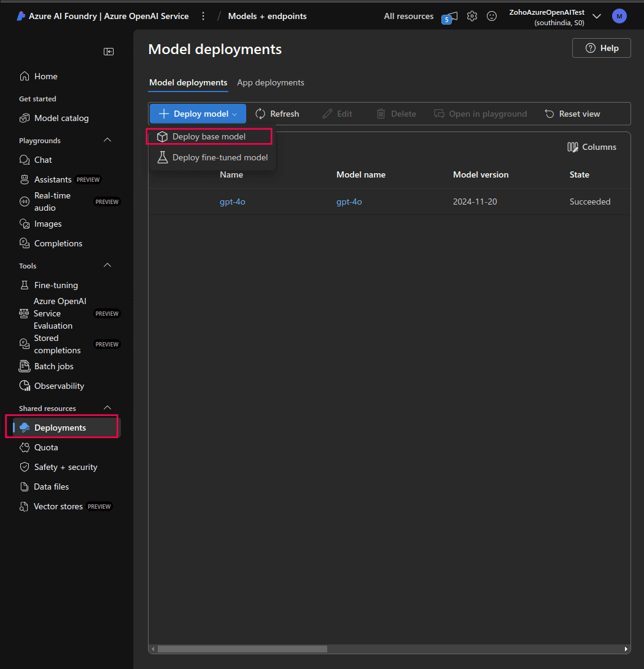Collapse the left navigation pane

point(109,52)
